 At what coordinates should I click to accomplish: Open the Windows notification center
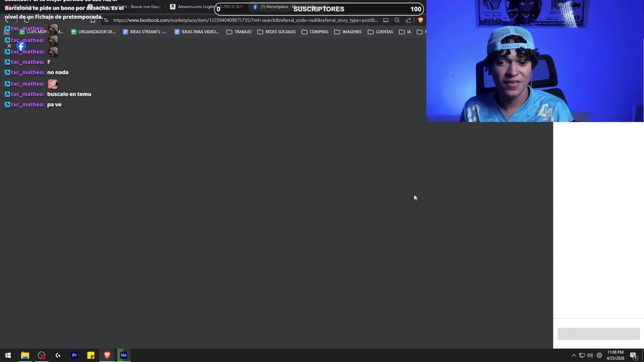(633, 355)
